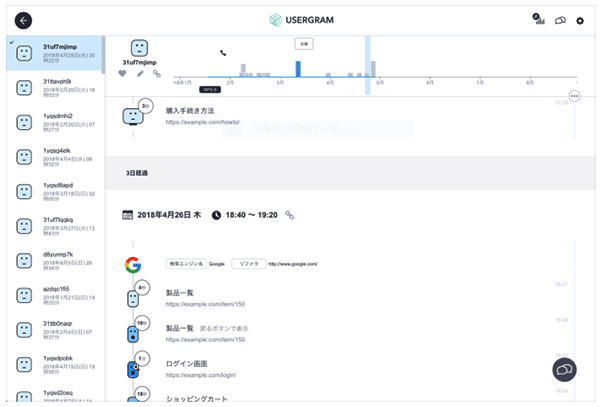Screen dimensions: 600x407
Task: Click the Google logo in the session
Action: [132, 265]
